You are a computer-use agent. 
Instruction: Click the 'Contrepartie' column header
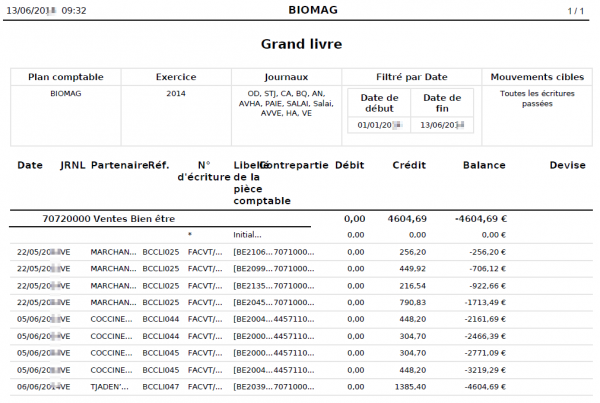[x=294, y=165]
